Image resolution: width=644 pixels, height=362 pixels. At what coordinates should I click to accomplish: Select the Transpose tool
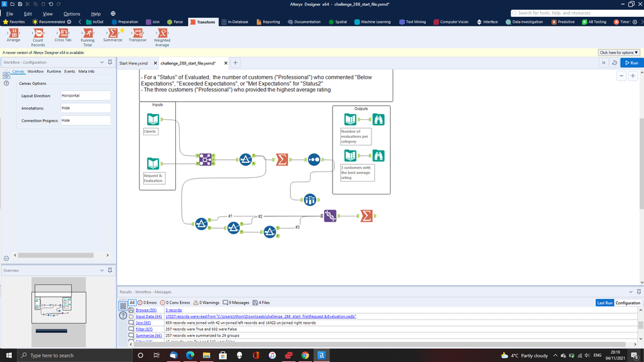(137, 35)
